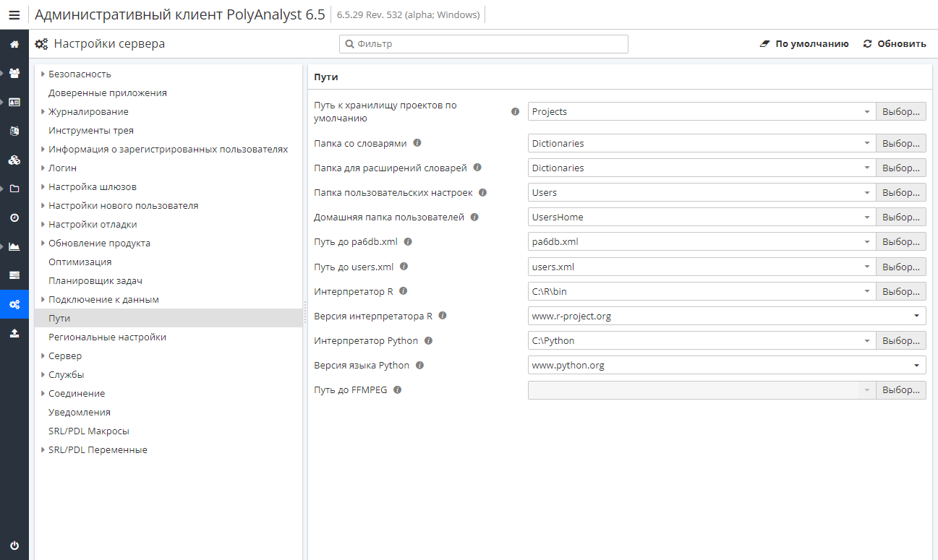Viewport: 938px width, 560px height.
Task: Open the UsersHome path dropdown arrow
Action: 867,217
